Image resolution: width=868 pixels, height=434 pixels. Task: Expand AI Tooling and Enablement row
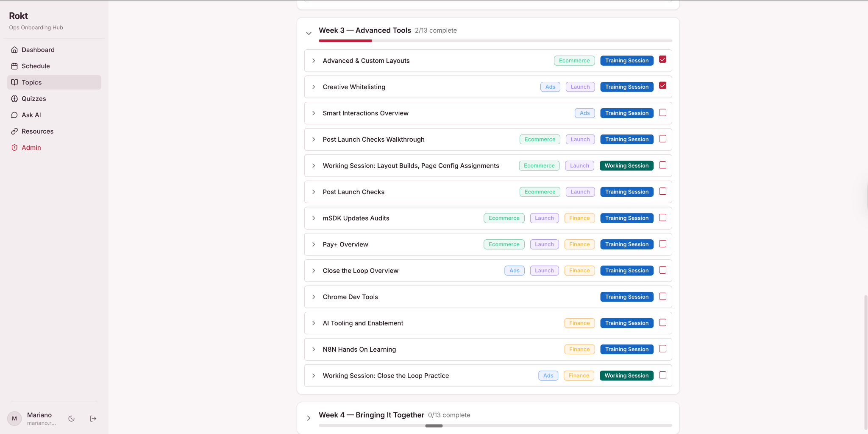(x=314, y=323)
